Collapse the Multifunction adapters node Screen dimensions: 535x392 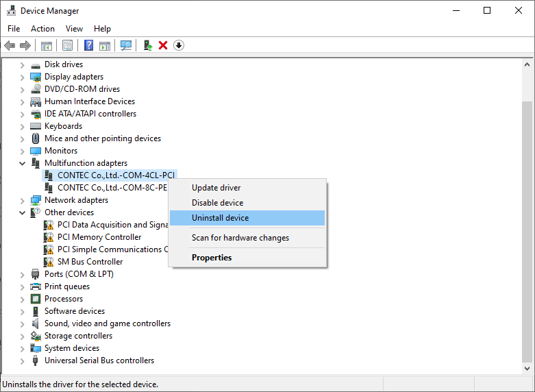coord(23,163)
